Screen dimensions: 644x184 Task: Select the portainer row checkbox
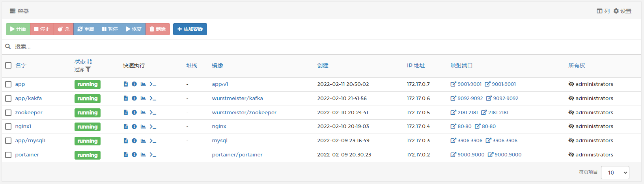(8, 155)
